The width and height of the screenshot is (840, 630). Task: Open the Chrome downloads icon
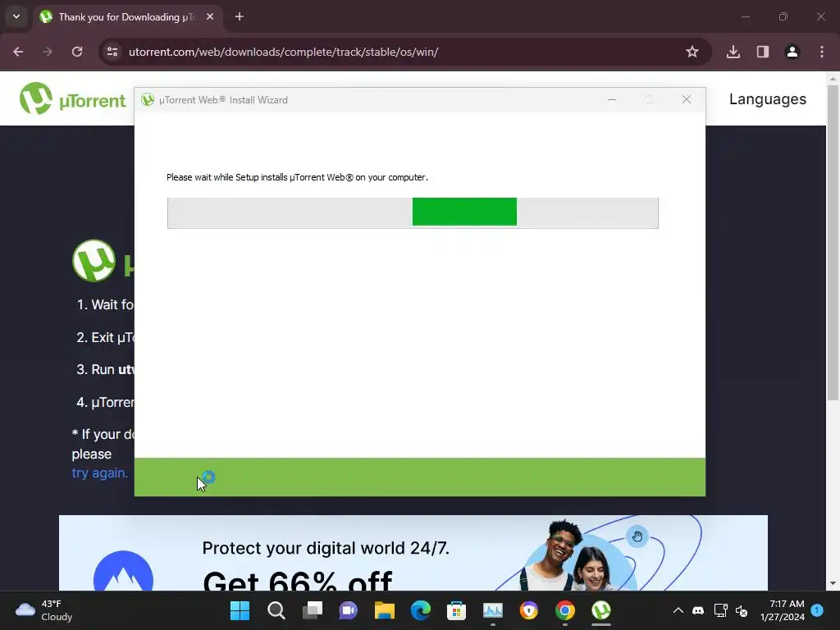733,52
